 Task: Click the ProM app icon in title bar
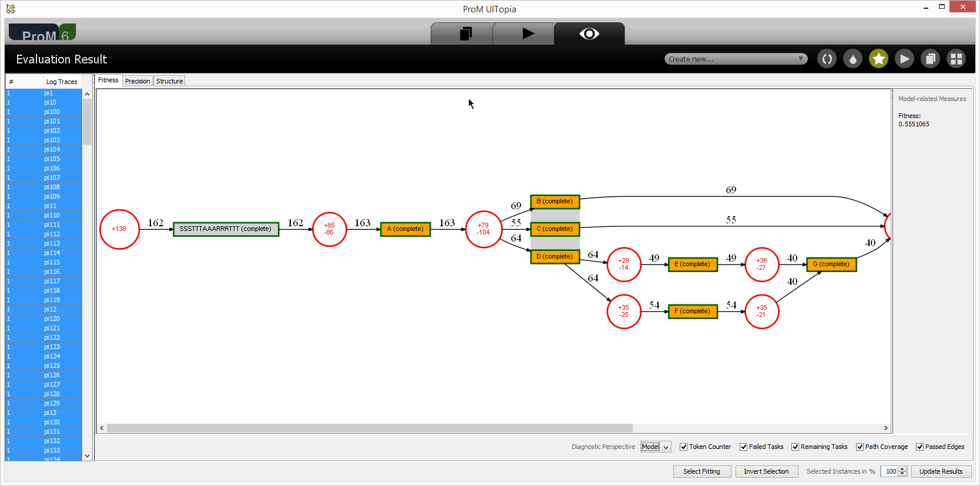tap(10, 8)
